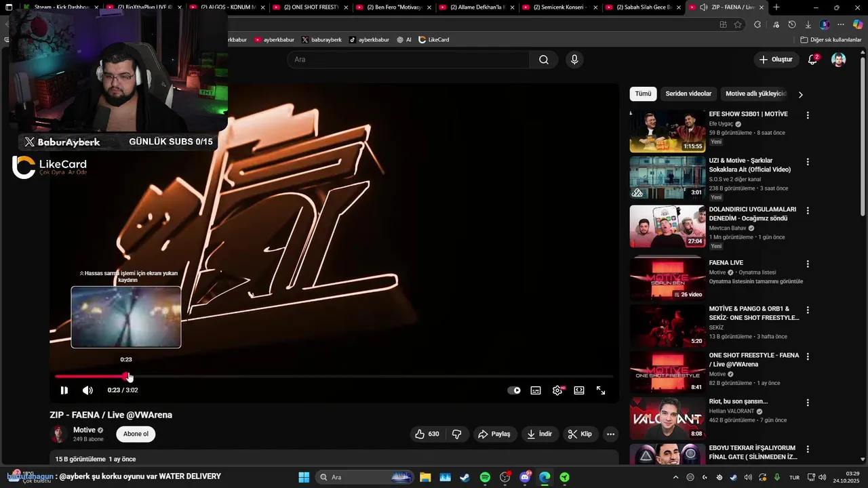The image size is (868, 488).
Task: Open LikeCard bookmark in bookmarks bar
Action: (433, 40)
